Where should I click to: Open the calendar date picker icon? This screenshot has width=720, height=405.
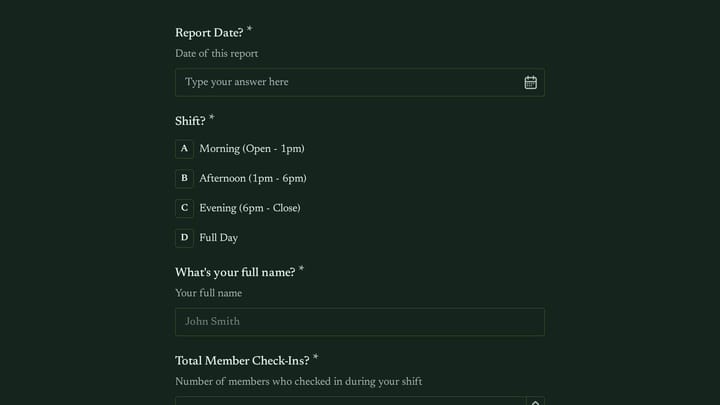coord(530,83)
